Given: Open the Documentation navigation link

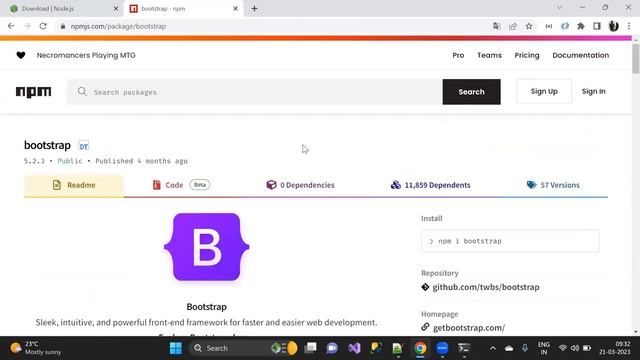Looking at the screenshot, I should (580, 55).
